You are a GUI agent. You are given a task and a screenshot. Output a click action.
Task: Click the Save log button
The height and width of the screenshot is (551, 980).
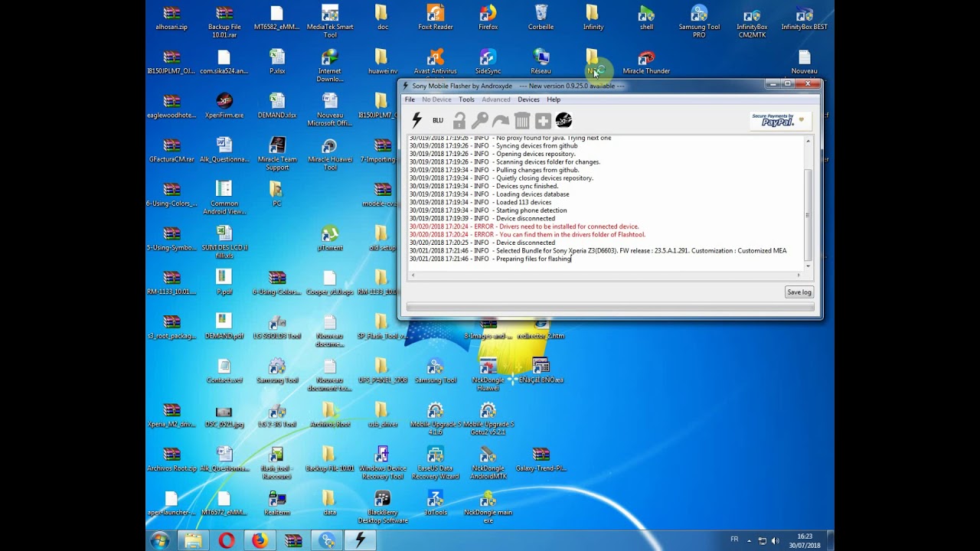tap(799, 292)
